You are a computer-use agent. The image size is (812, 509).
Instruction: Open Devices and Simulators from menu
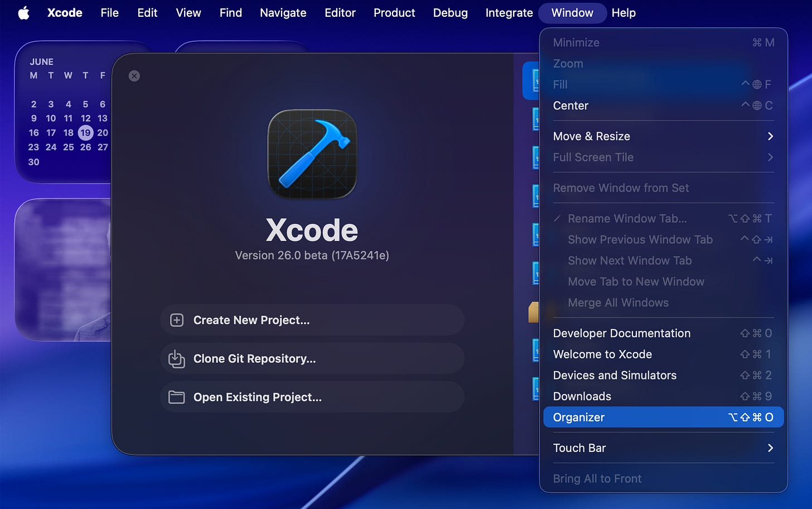pyautogui.click(x=664, y=376)
